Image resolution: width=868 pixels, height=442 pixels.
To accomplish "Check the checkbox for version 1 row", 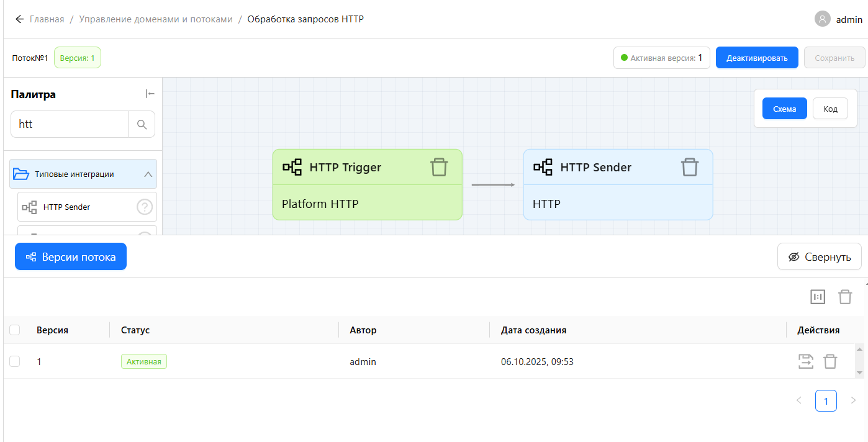I will [15, 361].
